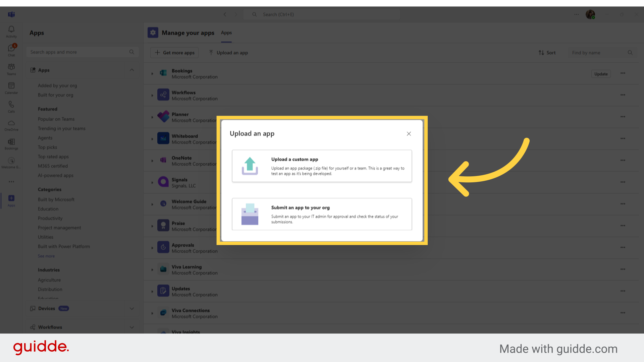Expand the Workflows section in sidebar
This screenshot has height=362, width=644.
(132, 327)
